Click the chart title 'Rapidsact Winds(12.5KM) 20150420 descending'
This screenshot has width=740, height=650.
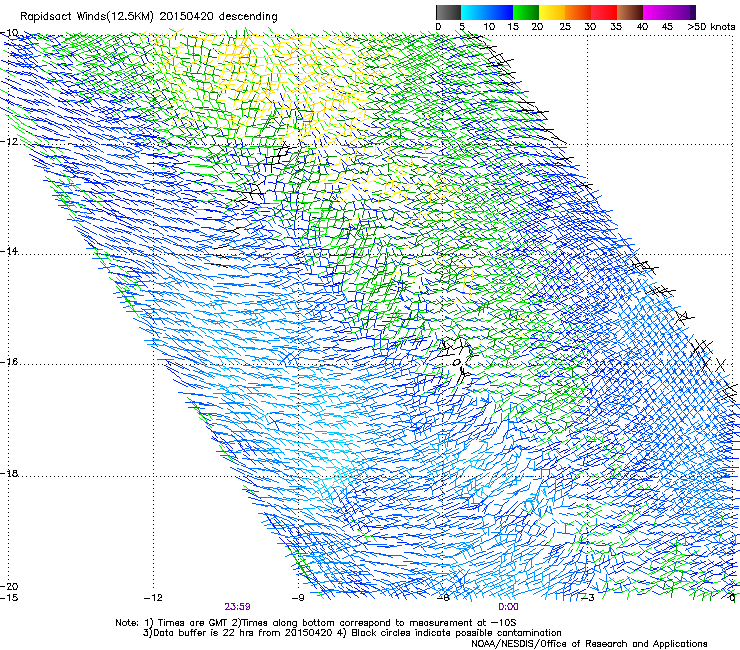149,17
